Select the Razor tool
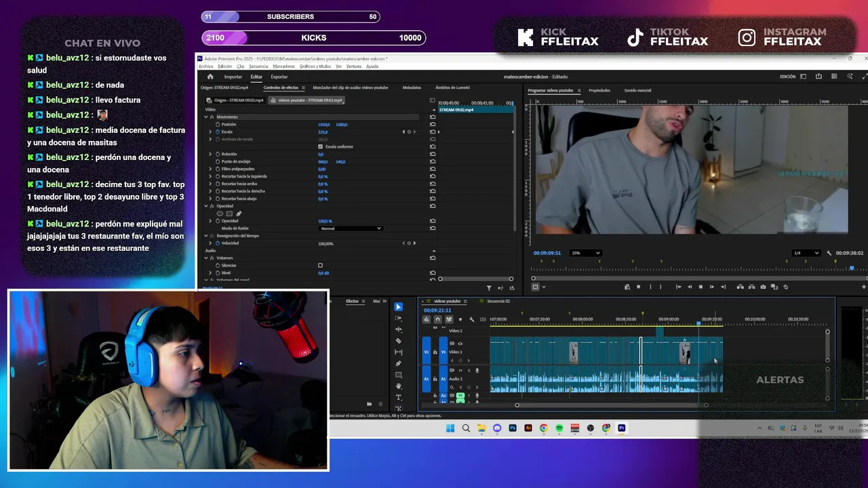Screen dimensions: 868x488 coord(399,341)
